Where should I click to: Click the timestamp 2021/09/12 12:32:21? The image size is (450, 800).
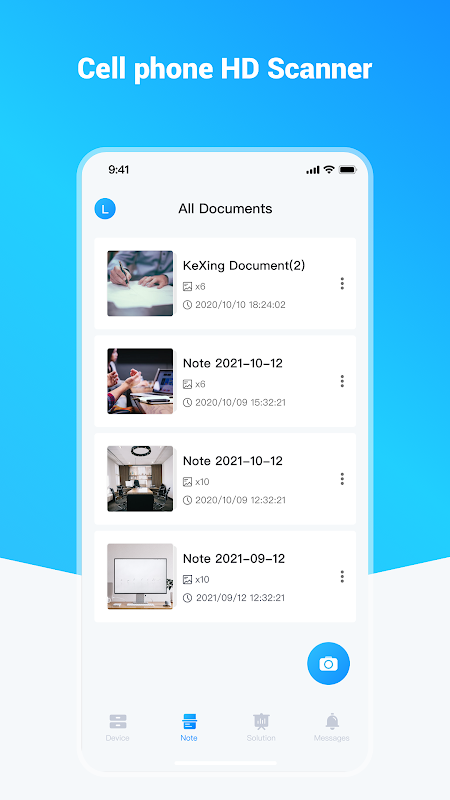click(x=240, y=597)
